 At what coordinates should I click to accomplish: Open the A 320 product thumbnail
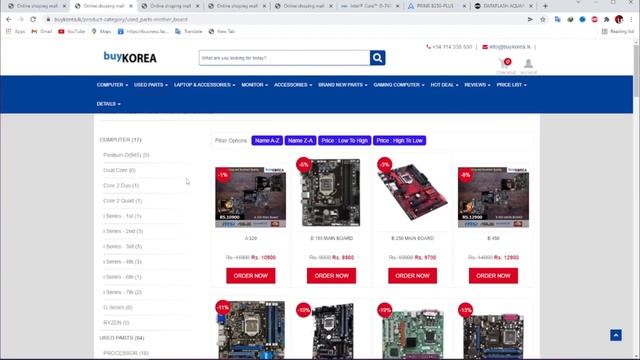(x=251, y=197)
